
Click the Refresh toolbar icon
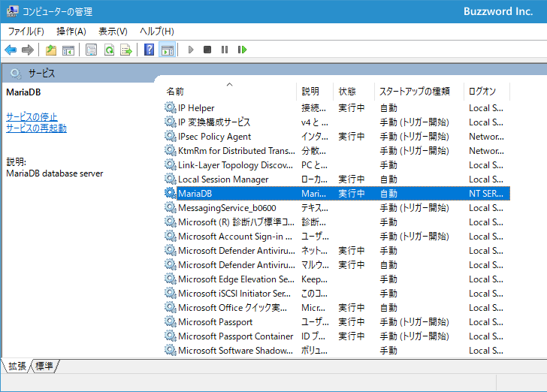tap(109, 50)
